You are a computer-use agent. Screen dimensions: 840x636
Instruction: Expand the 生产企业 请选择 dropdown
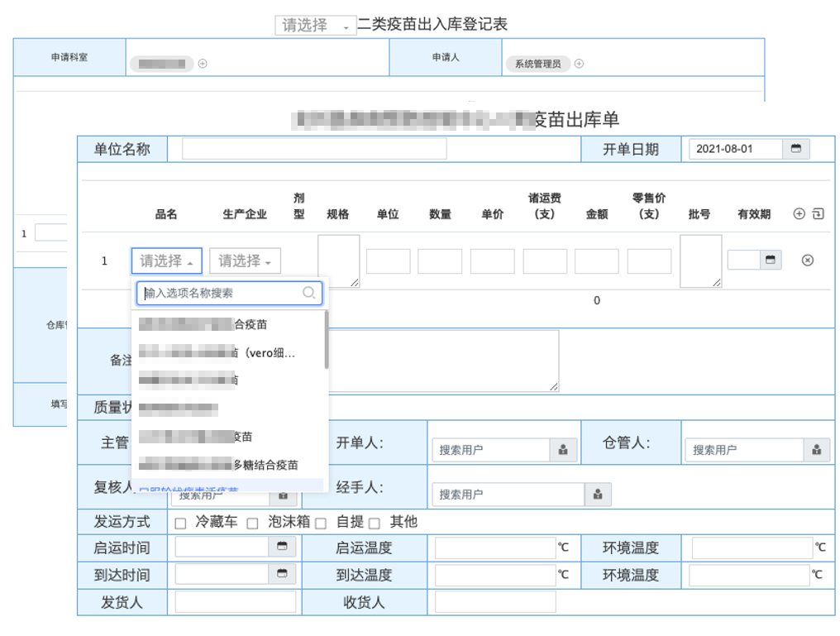[245, 261]
